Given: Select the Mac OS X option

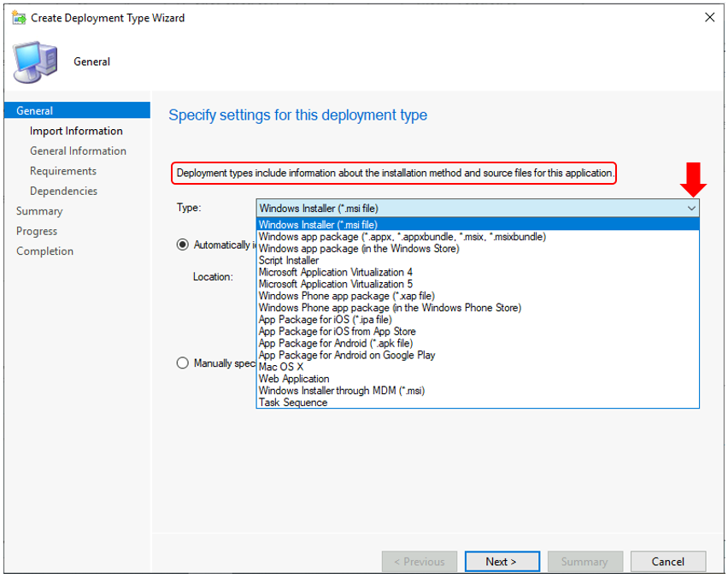Looking at the screenshot, I should pos(478,367).
